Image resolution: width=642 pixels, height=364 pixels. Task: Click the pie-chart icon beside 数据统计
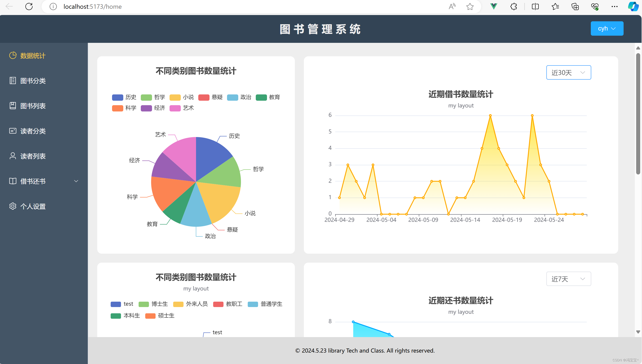pyautogui.click(x=13, y=55)
